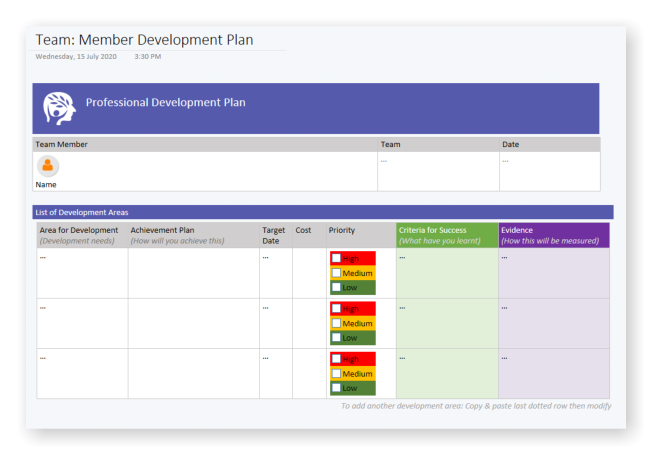Screen dimensions: 662x465
Task: Click second row Area for Development cell
Action: point(82,324)
